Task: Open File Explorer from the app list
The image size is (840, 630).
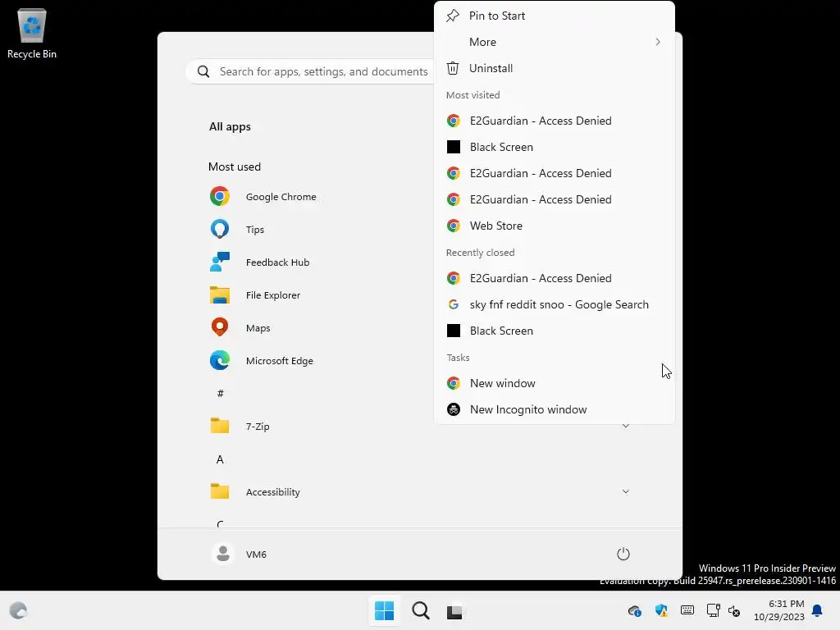Action: [x=254, y=295]
